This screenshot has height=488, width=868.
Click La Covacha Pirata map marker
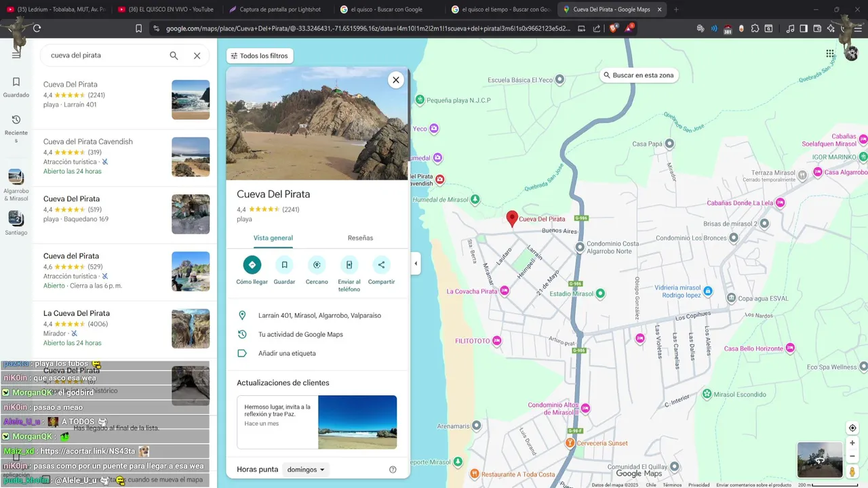point(504,291)
